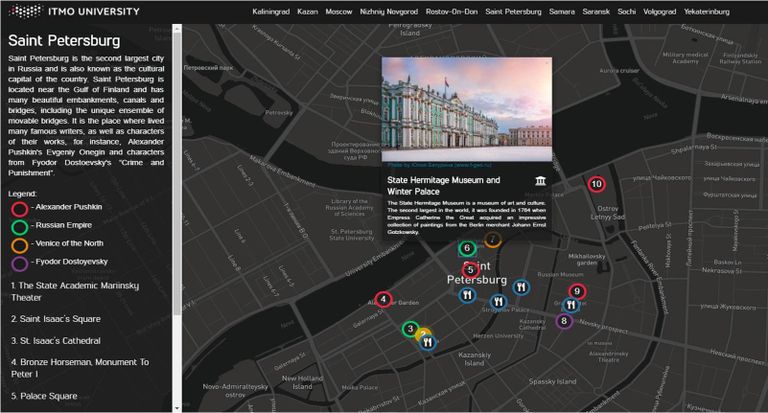Click restaurant marker near Stroganov Palace
The image size is (768, 413).
point(498,301)
